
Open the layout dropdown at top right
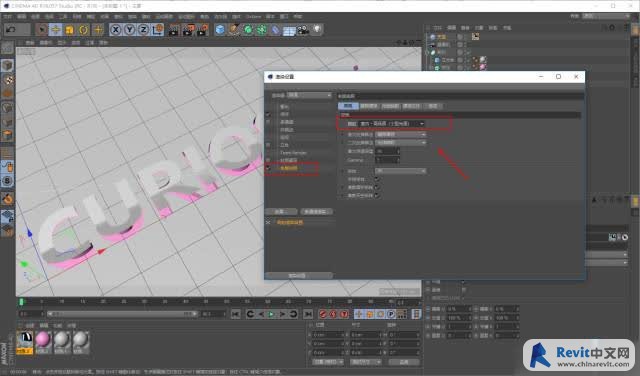pyautogui.click(x=606, y=16)
